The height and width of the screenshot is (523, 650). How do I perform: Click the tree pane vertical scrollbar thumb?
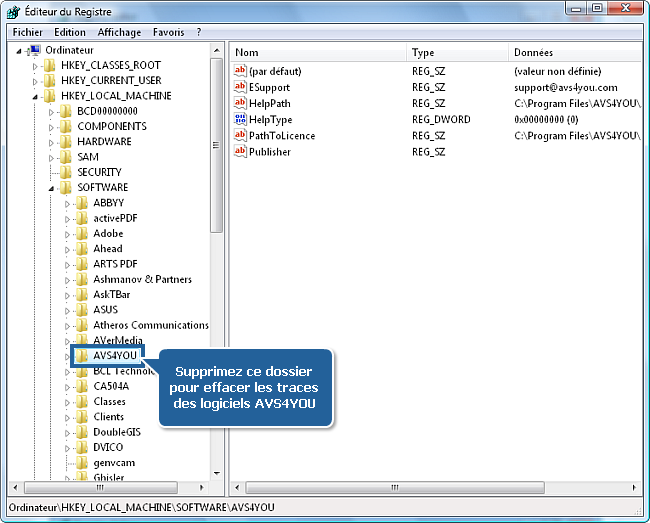click(216, 145)
